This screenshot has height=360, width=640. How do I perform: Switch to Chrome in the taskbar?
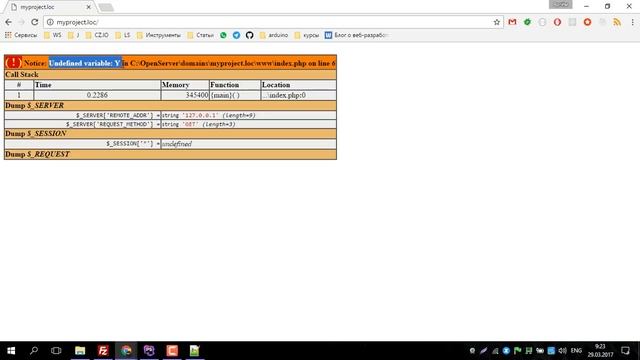[126, 351]
